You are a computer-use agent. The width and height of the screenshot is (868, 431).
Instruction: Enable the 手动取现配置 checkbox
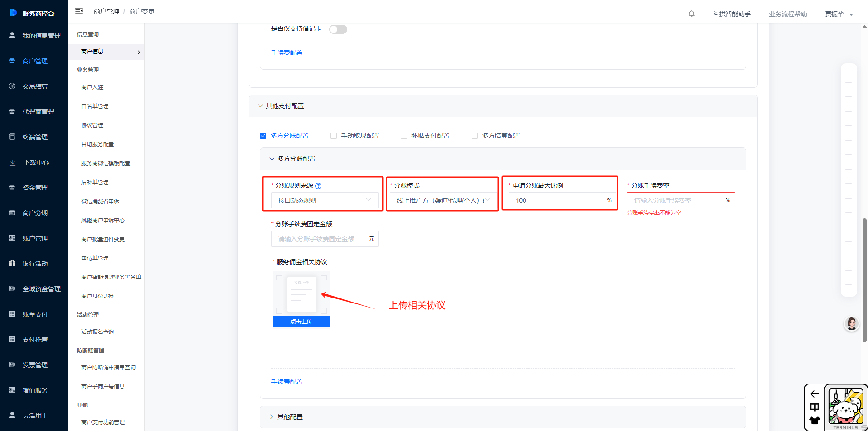(334, 136)
